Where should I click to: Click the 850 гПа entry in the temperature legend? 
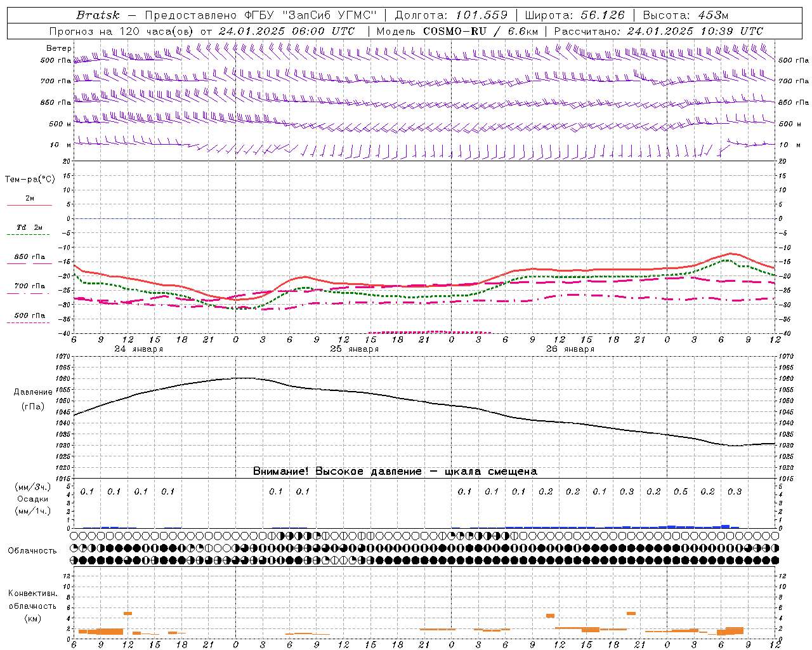pos(30,257)
